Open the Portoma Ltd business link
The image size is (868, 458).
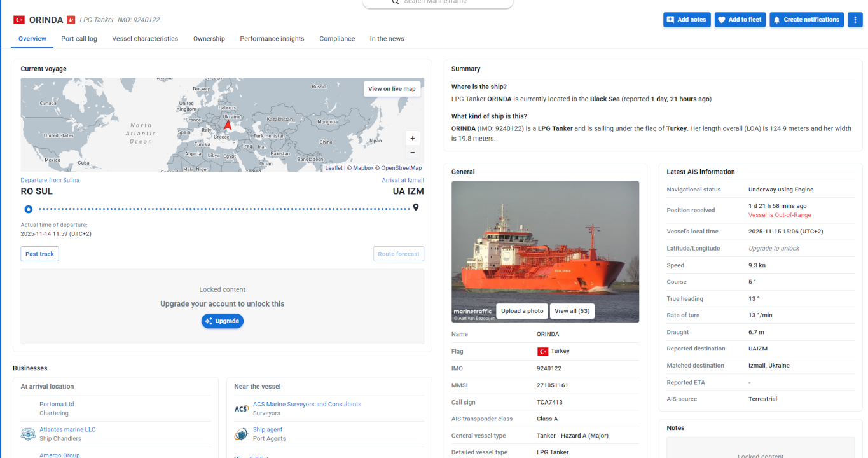(x=57, y=404)
